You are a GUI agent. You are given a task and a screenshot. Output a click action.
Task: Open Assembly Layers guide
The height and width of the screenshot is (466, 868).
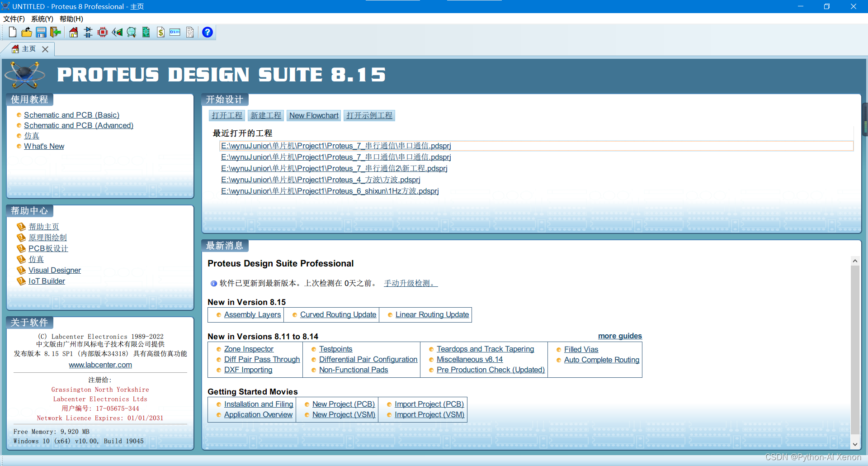[252, 314]
